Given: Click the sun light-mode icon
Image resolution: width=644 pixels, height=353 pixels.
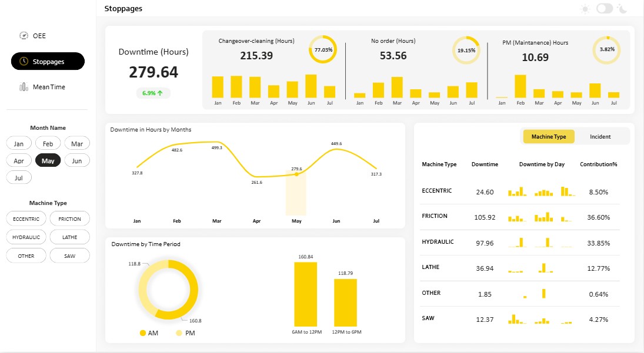Looking at the screenshot, I should pos(585,9).
